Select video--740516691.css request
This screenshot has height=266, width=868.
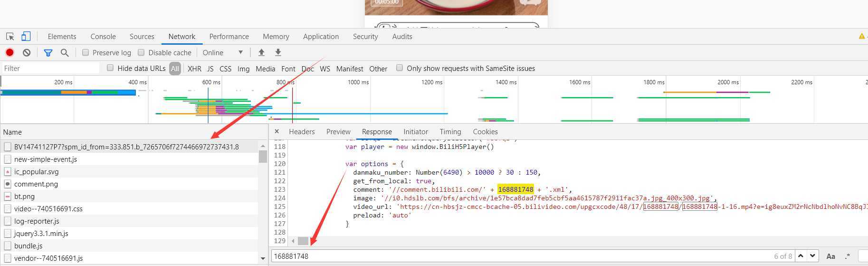pyautogui.click(x=129, y=208)
